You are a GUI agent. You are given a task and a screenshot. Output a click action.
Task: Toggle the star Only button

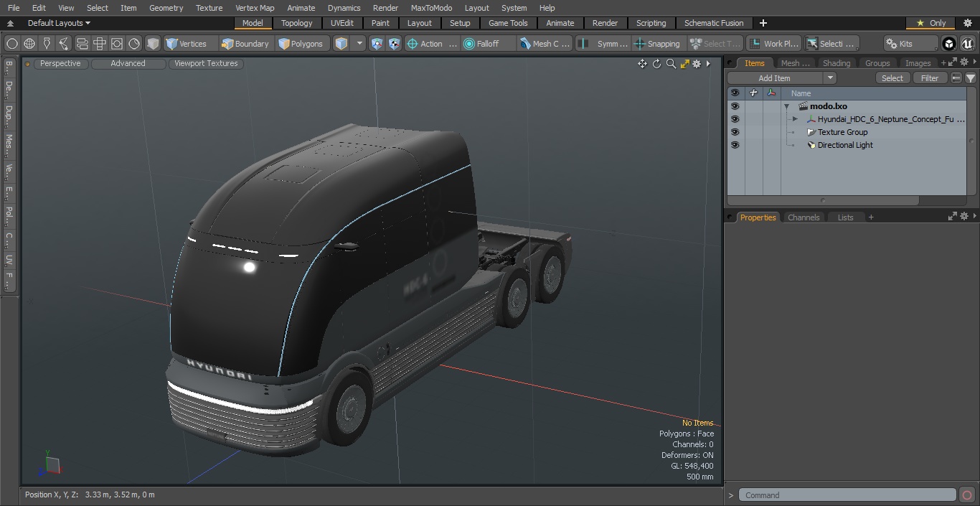click(930, 23)
